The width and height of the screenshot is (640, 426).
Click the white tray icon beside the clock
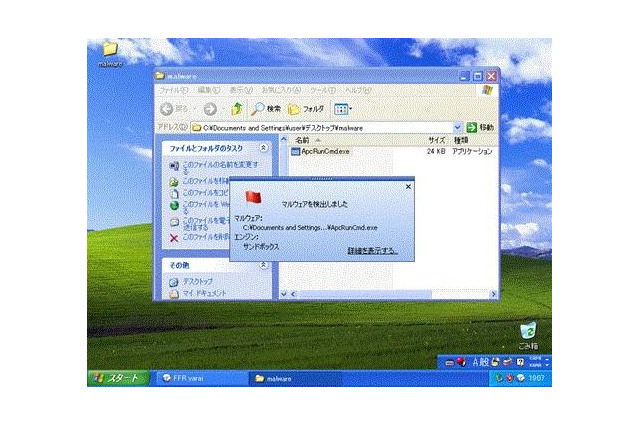[x=520, y=378]
